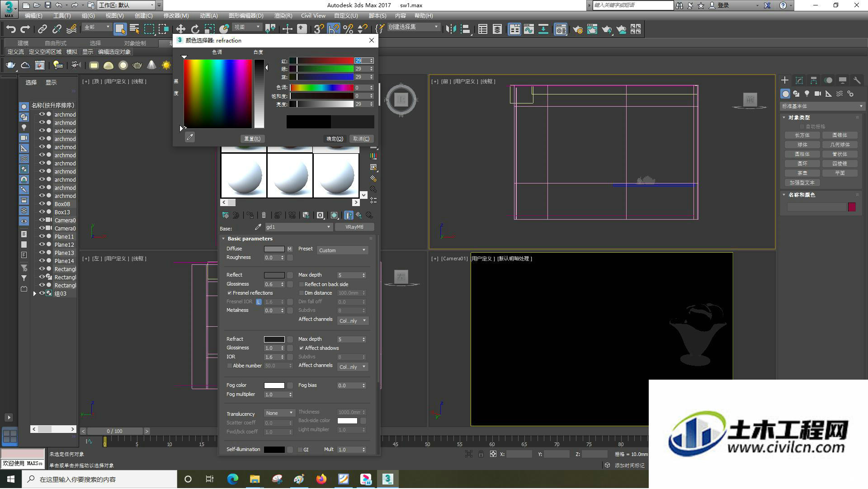Choose the Select and Rotate tool
Image resolution: width=868 pixels, height=489 pixels.
tap(195, 29)
